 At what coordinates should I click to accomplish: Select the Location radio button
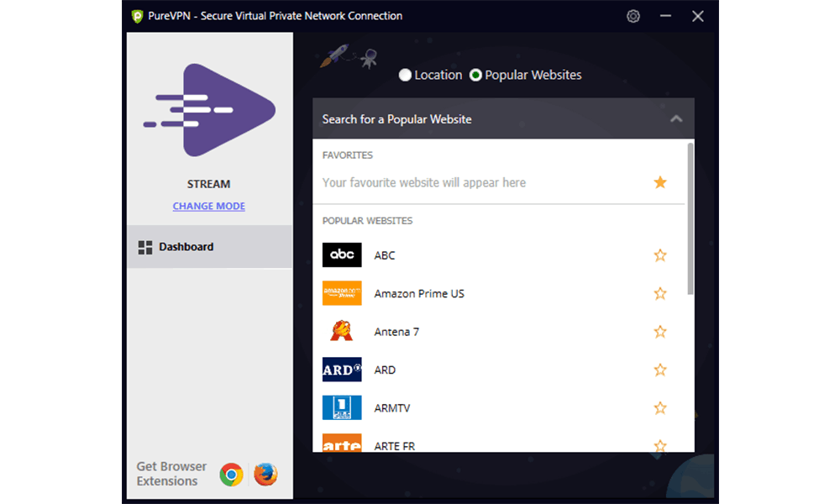pyautogui.click(x=405, y=75)
